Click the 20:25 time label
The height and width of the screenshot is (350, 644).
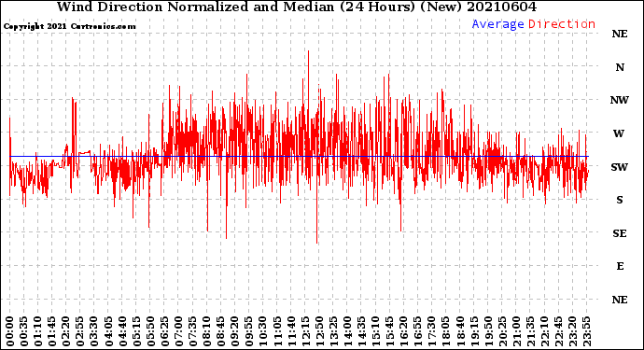(502, 331)
